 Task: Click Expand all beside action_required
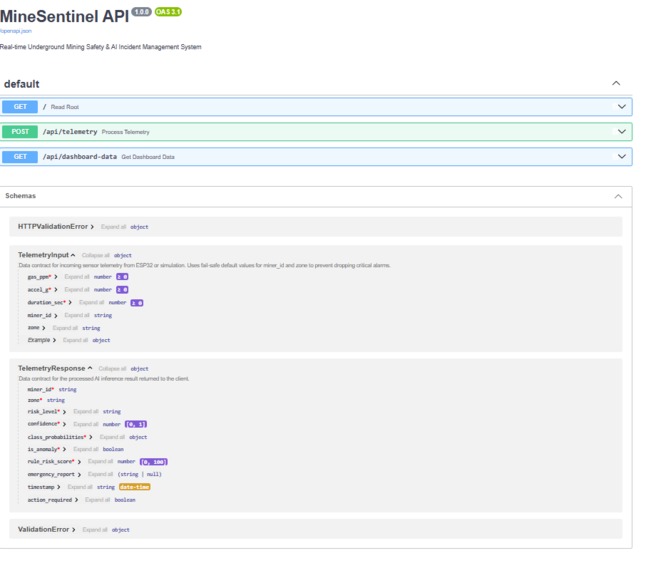(x=98, y=500)
